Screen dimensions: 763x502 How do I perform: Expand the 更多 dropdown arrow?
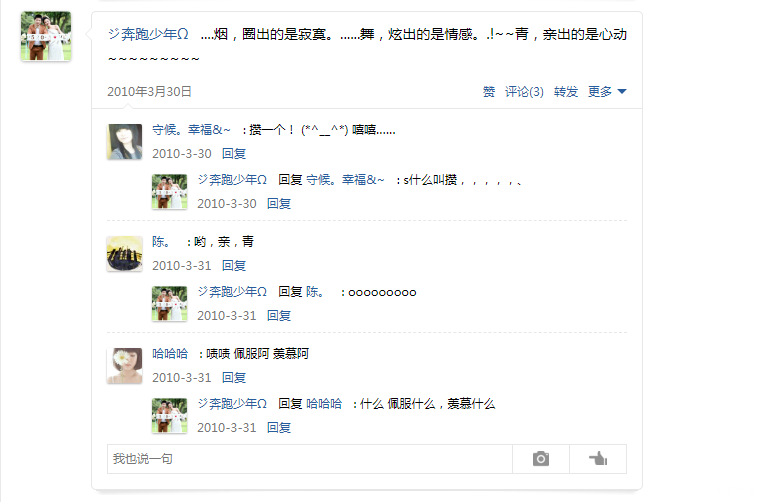point(622,91)
